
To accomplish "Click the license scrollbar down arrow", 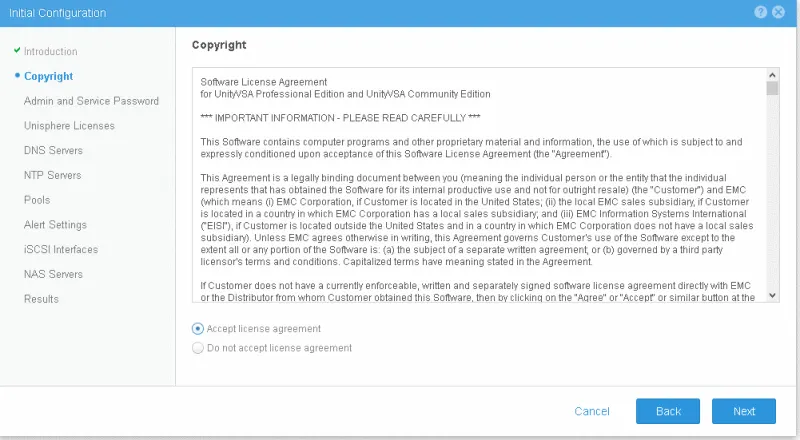I will pos(772,295).
